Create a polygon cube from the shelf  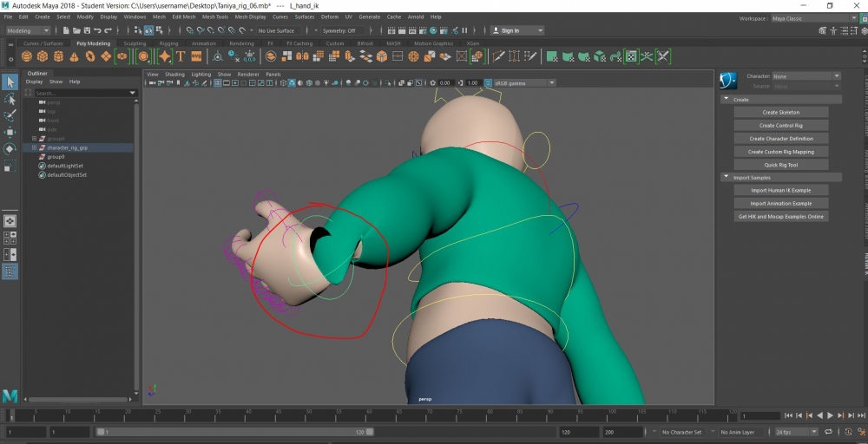43,56
